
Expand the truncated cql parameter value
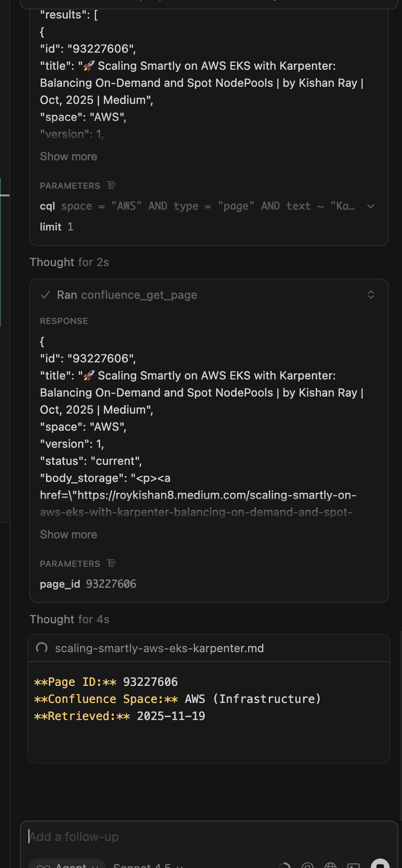[x=371, y=206]
